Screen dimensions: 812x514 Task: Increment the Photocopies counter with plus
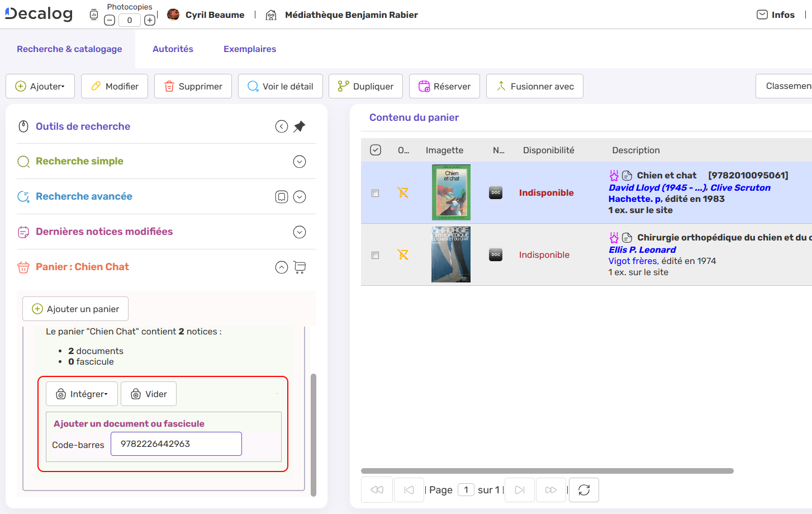point(149,19)
